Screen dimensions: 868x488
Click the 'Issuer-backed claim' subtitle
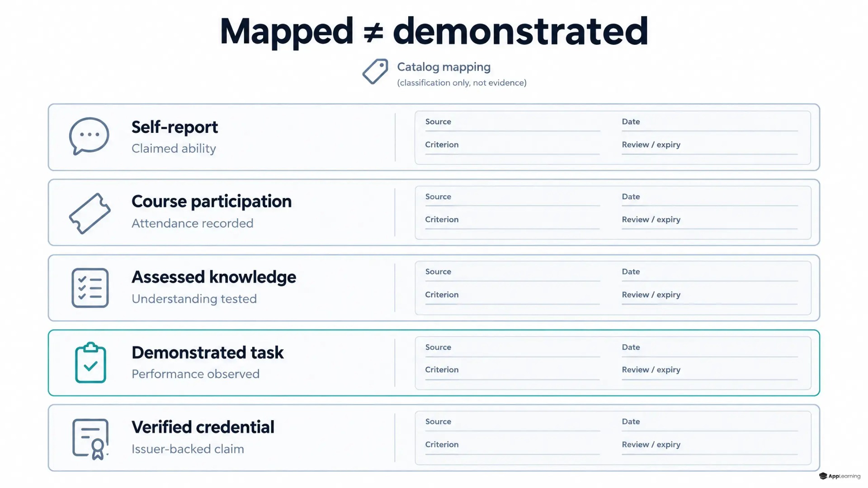pos(188,449)
